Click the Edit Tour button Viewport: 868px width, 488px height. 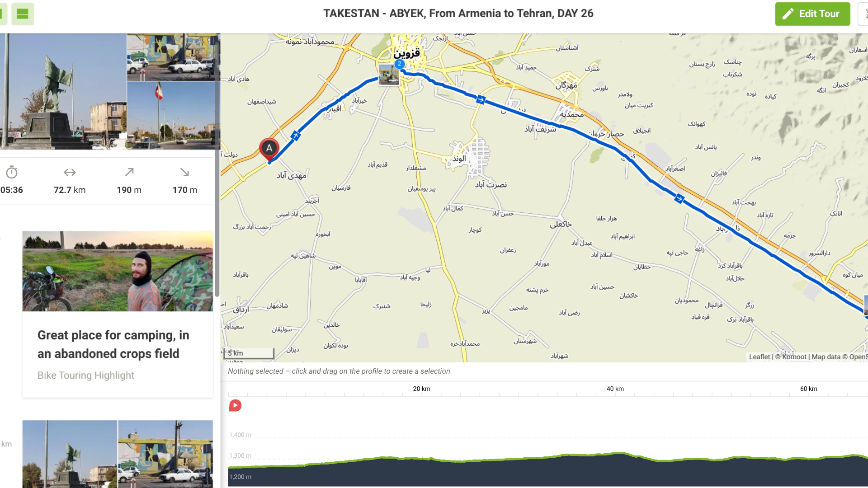(812, 14)
